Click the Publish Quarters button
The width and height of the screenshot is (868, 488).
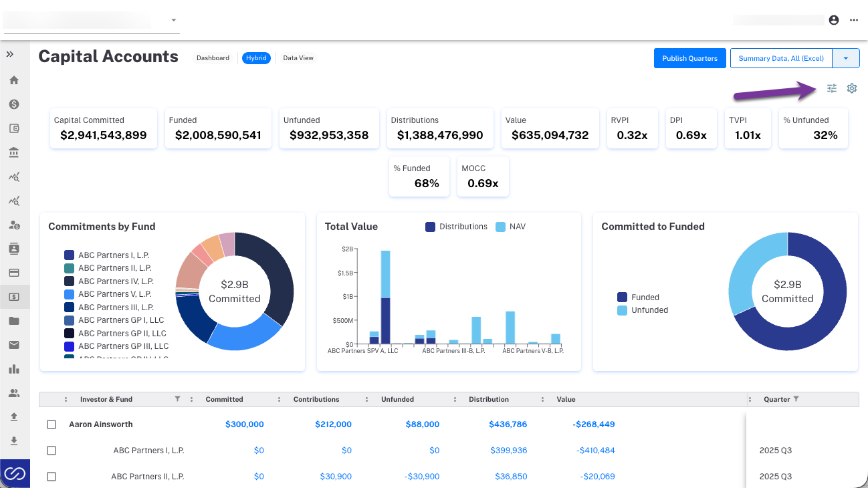pos(689,58)
